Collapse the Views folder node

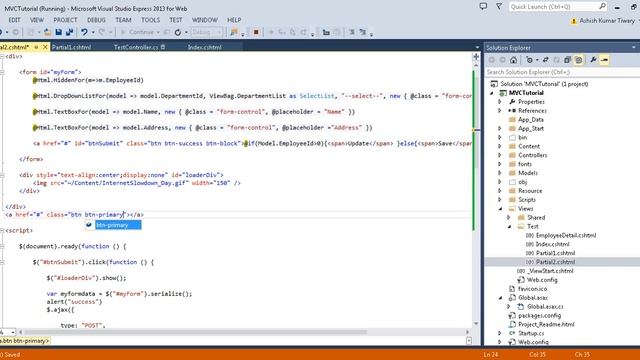click(500, 209)
